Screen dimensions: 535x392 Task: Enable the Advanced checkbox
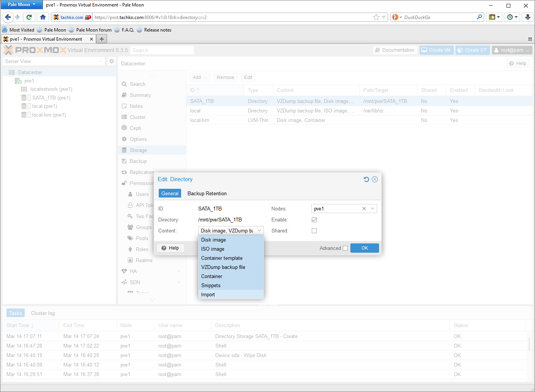tap(345, 248)
